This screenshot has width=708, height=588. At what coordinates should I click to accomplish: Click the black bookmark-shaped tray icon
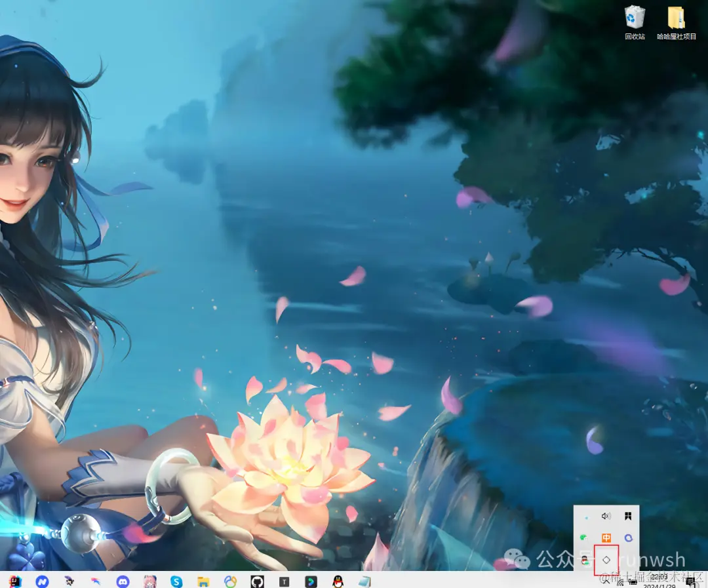coord(628,516)
